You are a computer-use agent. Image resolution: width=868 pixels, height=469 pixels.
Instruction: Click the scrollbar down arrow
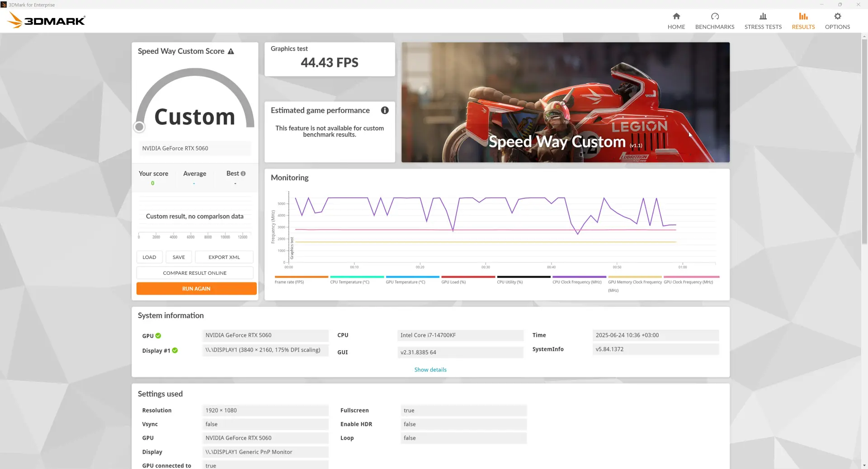tap(864, 465)
